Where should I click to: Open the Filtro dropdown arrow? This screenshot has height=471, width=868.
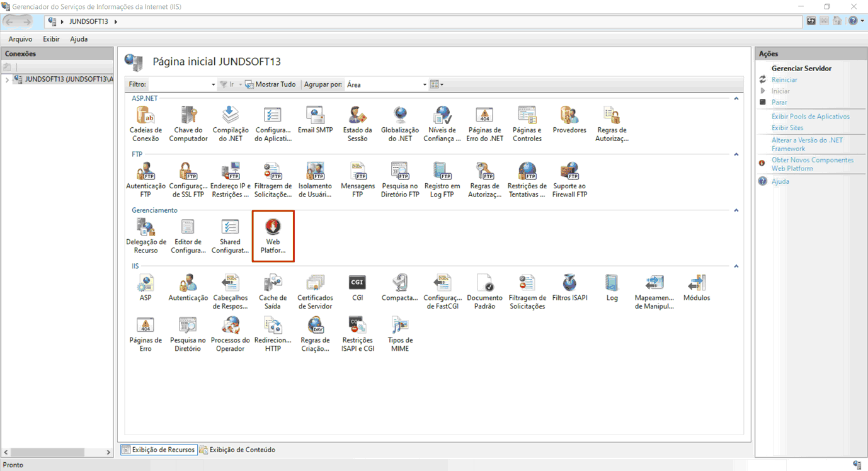[x=213, y=84]
